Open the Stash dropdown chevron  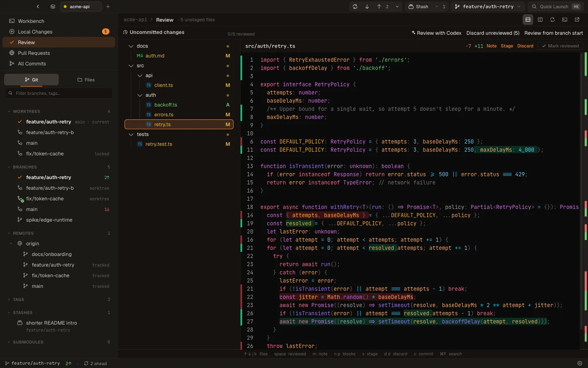(x=437, y=7)
